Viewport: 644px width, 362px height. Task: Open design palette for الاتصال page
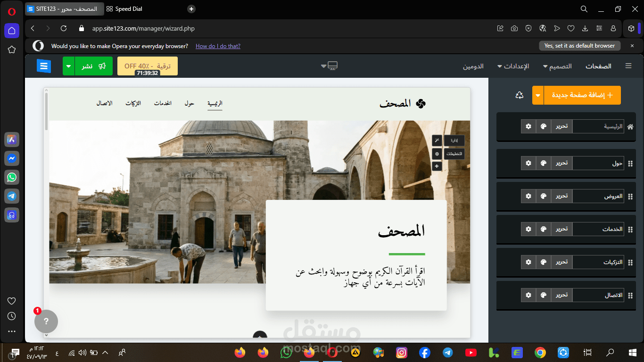[543, 295]
